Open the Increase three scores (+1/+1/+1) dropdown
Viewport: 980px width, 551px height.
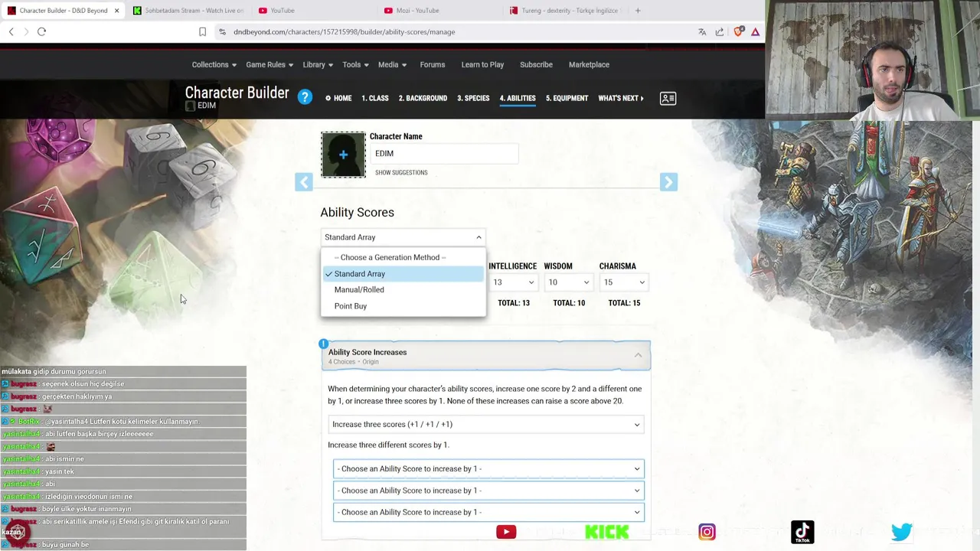(x=485, y=424)
